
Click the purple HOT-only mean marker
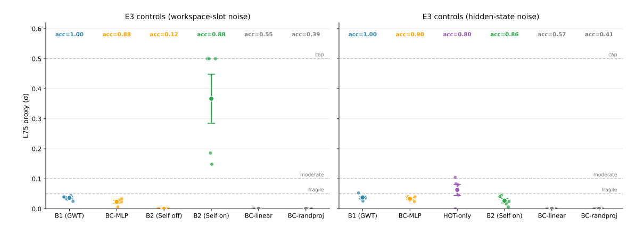coord(457,190)
